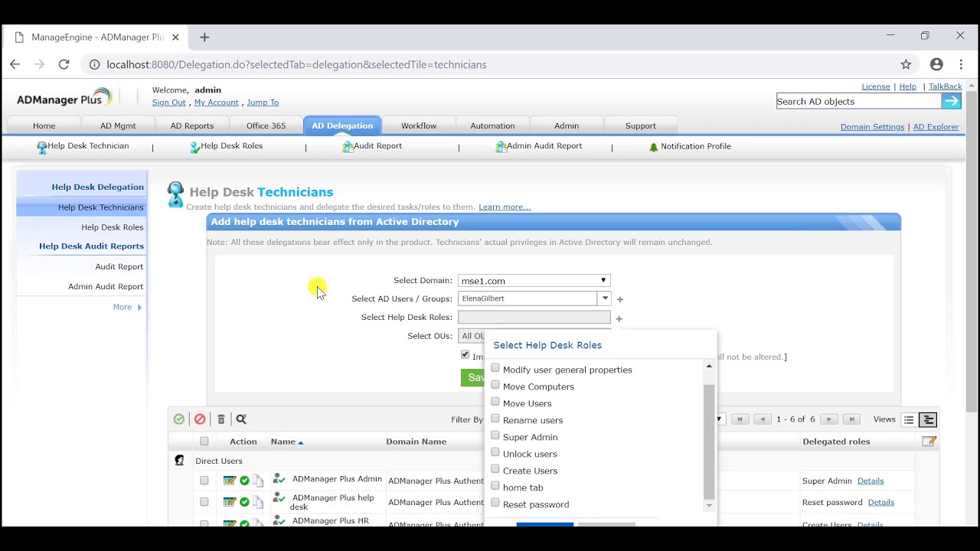Click the roles list scrollbar down arrow

(709, 506)
